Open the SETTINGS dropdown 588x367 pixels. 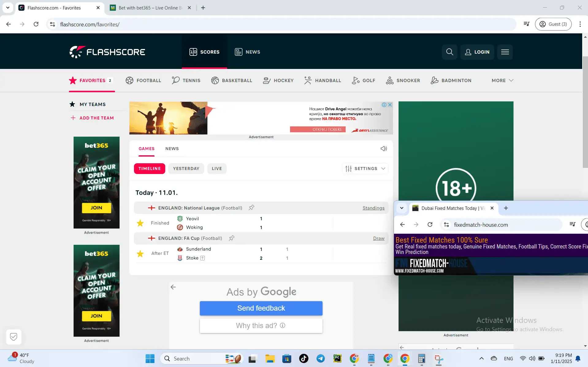coord(365,168)
